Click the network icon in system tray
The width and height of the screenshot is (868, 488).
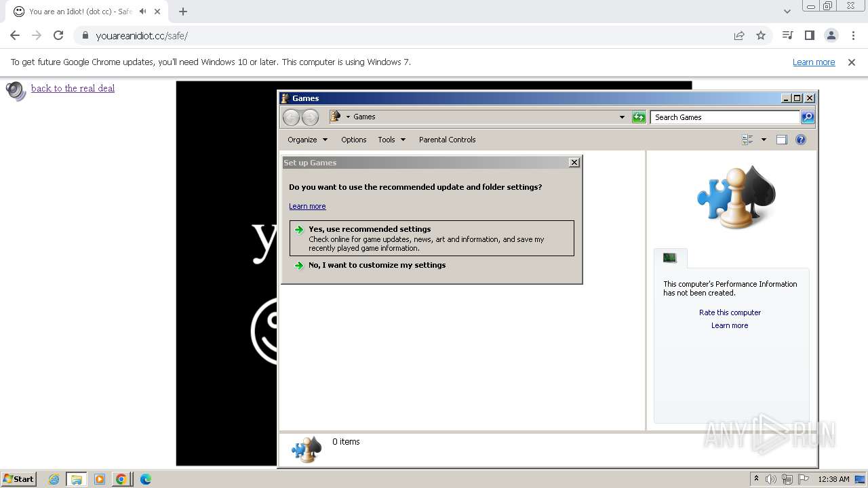787,479
